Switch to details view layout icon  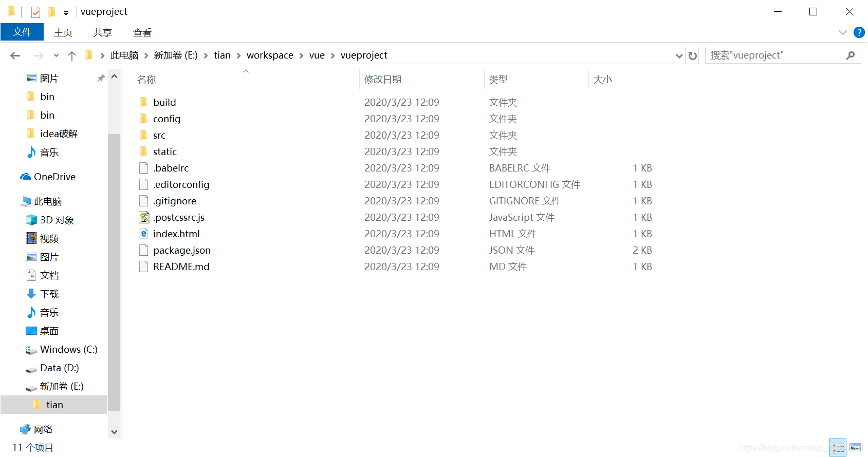tap(838, 447)
